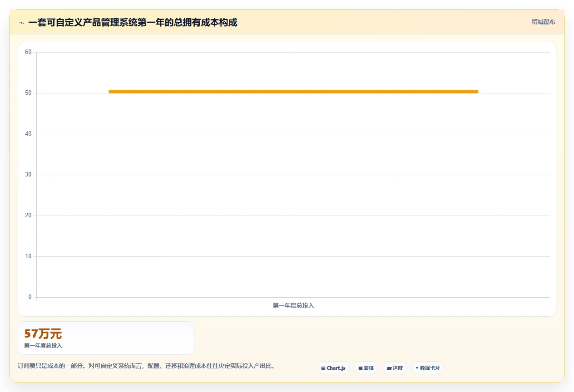Click the chart title about 总拥有成本构成

click(133, 22)
